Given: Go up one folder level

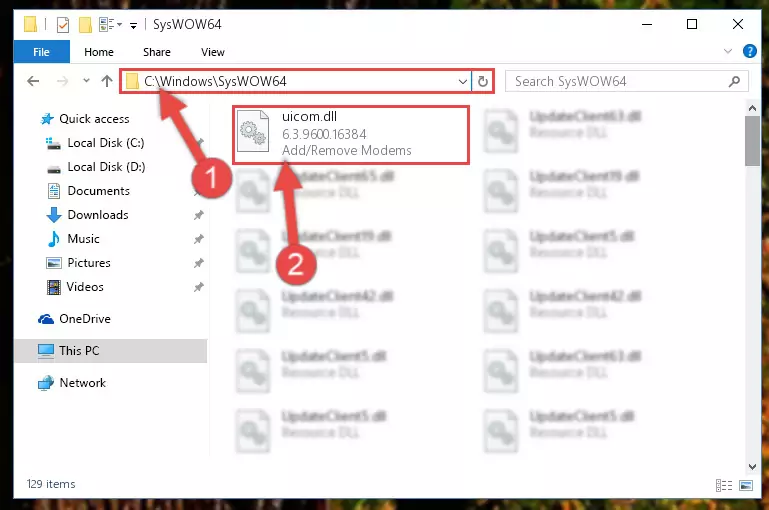Looking at the screenshot, I should click(107, 81).
